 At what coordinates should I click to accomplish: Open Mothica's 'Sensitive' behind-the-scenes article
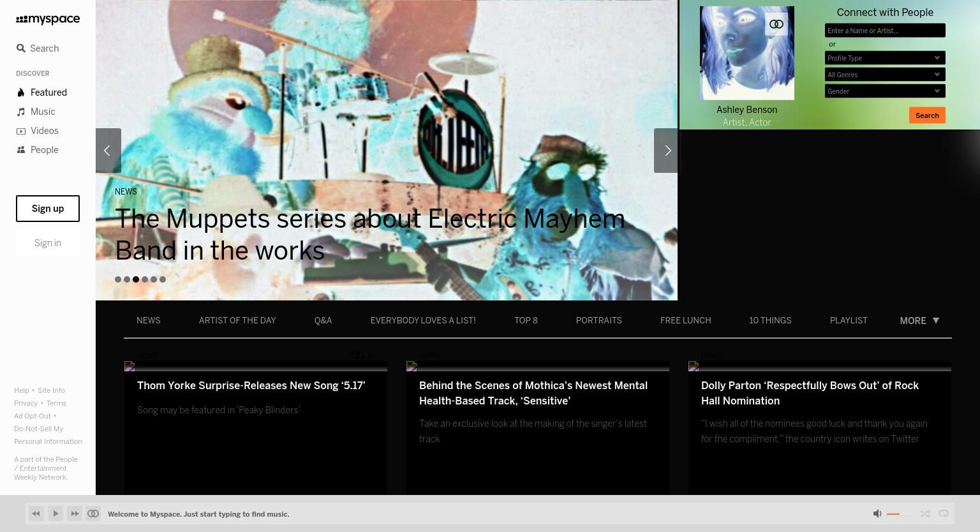tap(533, 394)
